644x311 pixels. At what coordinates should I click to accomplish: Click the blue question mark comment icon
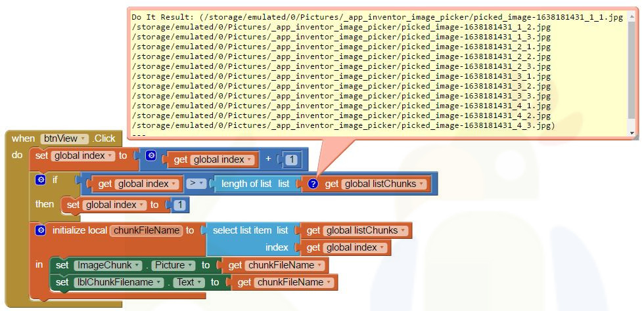click(x=313, y=184)
